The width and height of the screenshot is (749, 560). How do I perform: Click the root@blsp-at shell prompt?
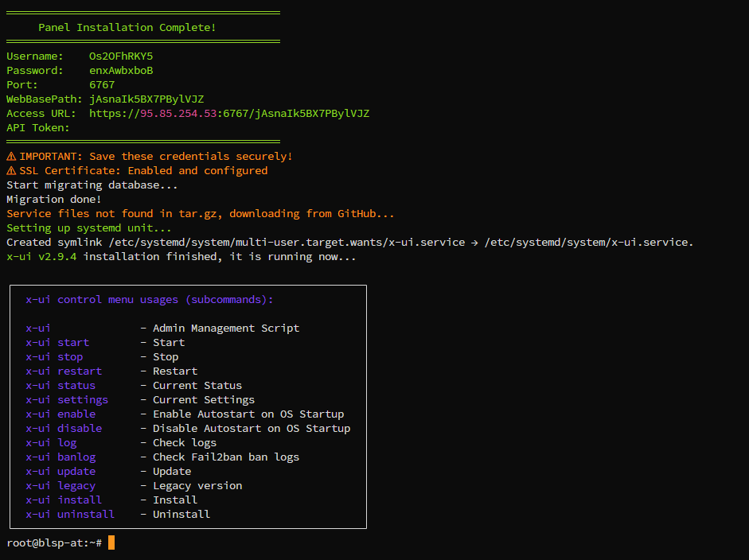[x=54, y=543]
